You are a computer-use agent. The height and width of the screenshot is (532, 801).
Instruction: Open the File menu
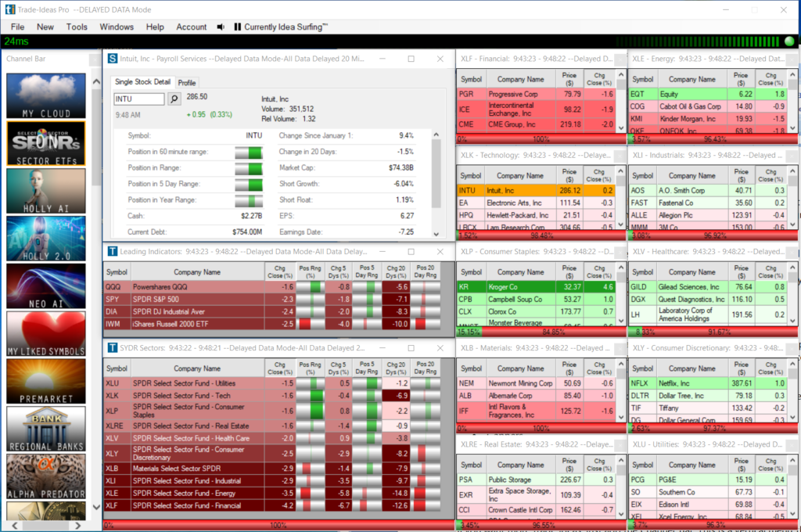coord(17,27)
